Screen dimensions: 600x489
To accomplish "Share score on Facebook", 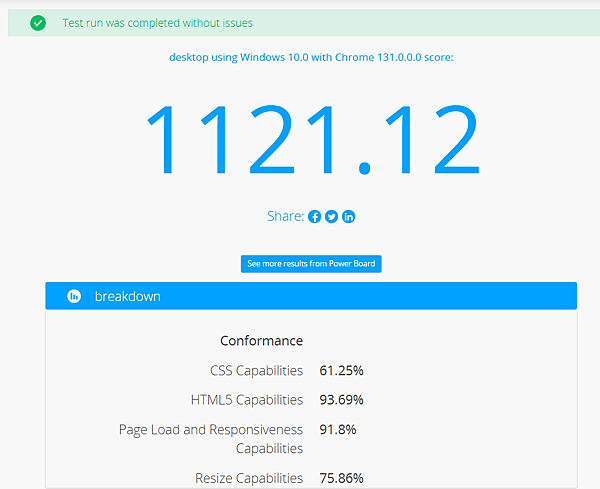I will point(315,217).
